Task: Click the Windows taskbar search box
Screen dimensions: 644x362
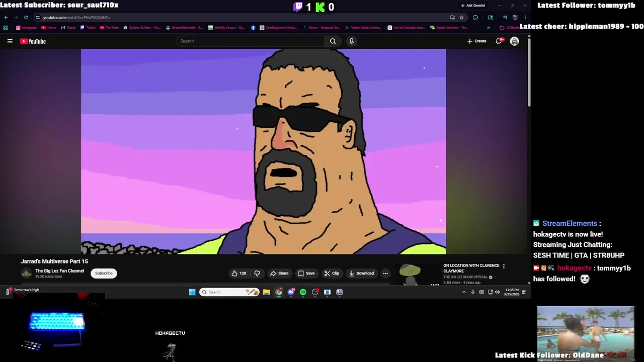Action: pos(229,292)
